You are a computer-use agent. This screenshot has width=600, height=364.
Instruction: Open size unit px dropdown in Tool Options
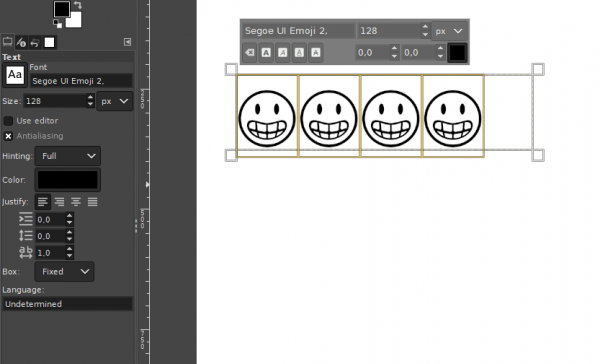tap(114, 101)
